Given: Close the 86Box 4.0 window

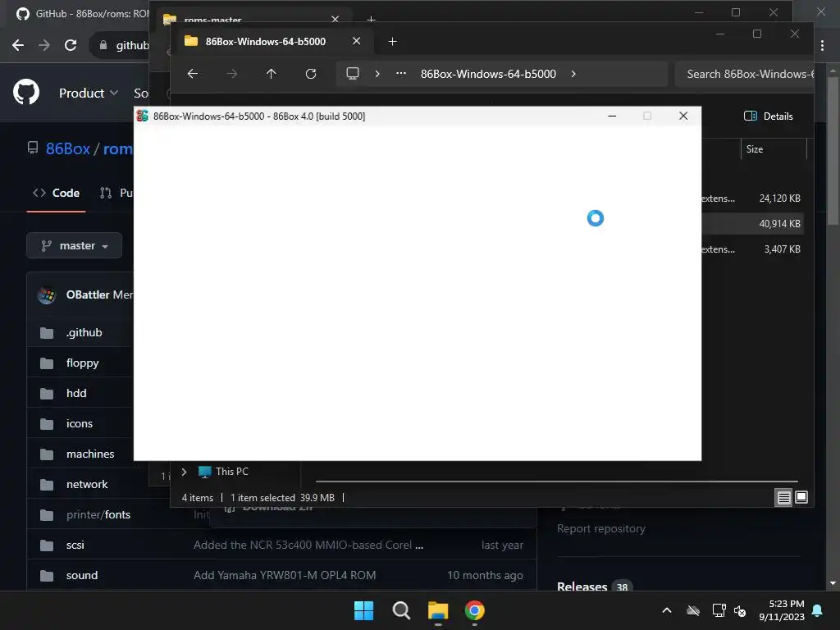Looking at the screenshot, I should pos(683,116).
